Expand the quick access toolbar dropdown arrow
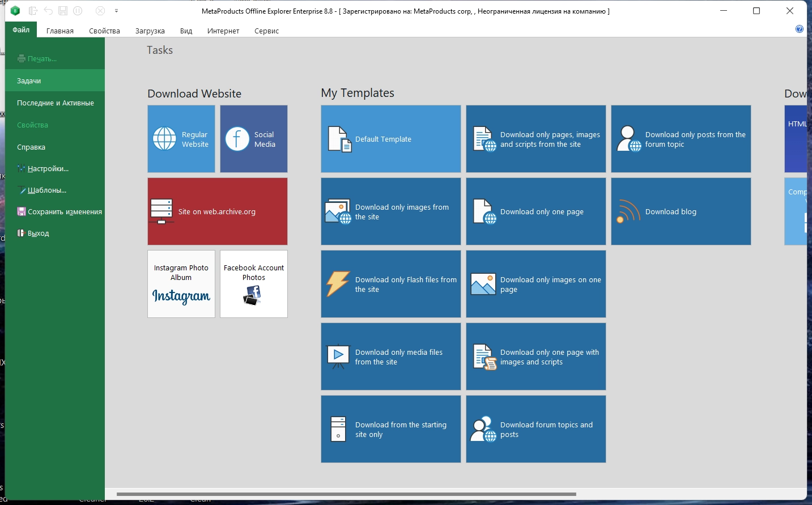Viewport: 812px width, 505px height. [x=116, y=11]
